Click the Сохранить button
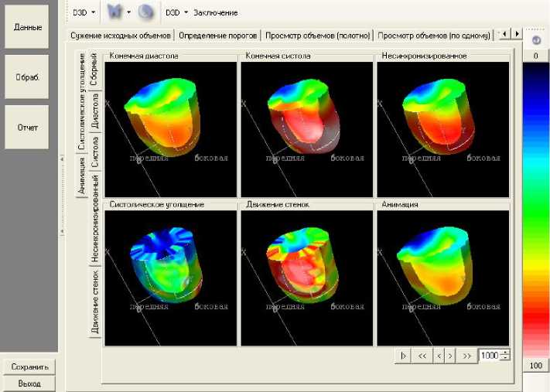This screenshot has width=550, height=392. coord(29,366)
